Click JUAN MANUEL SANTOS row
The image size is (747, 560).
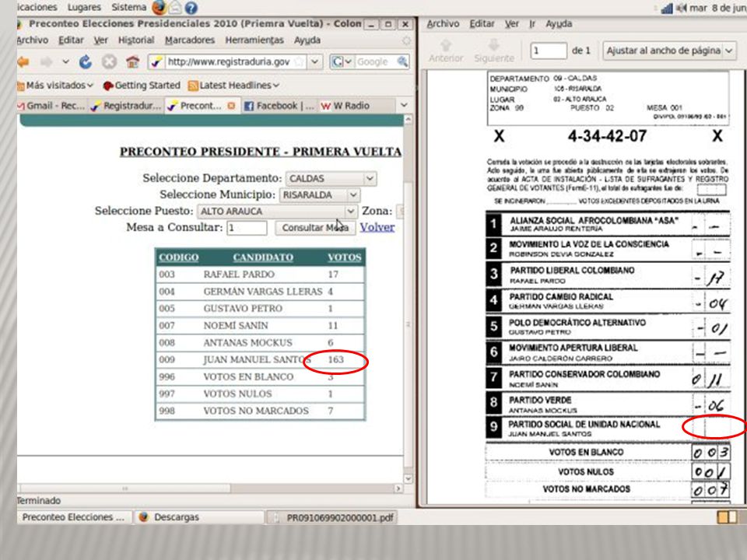pos(260,359)
